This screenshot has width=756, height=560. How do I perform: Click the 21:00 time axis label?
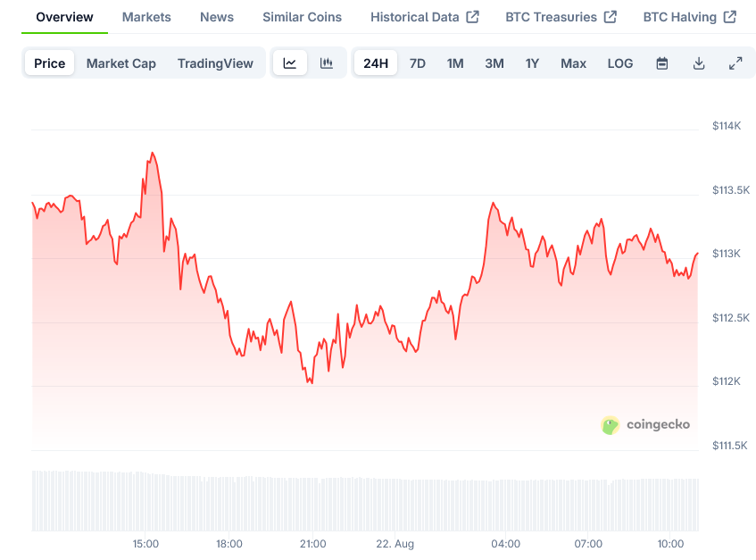pyautogui.click(x=313, y=544)
